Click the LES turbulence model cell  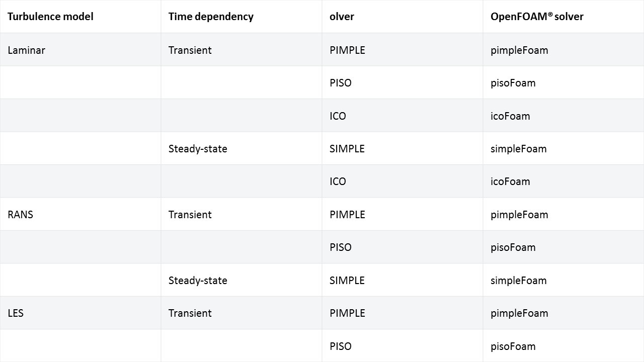click(x=16, y=313)
